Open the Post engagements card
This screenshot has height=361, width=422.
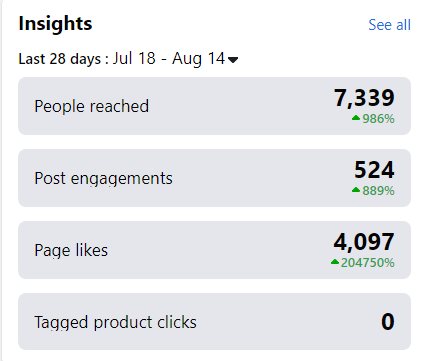tap(214, 178)
